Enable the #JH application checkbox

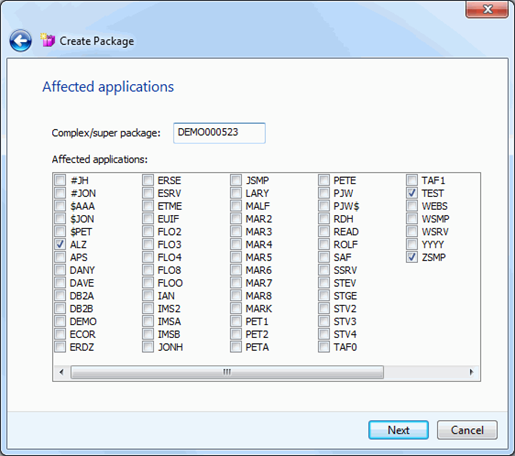pos(60,180)
